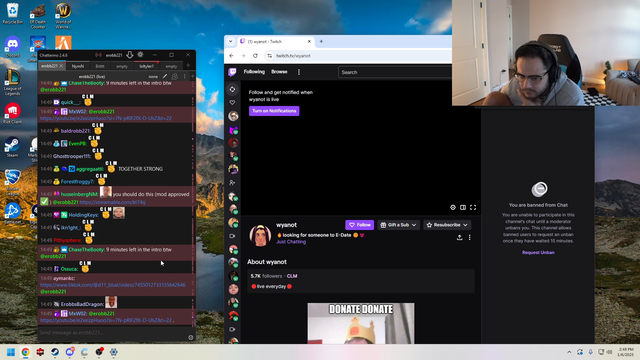Click Request Unban link in chat panel
Image resolution: width=640 pixels, height=360 pixels.
538,252
